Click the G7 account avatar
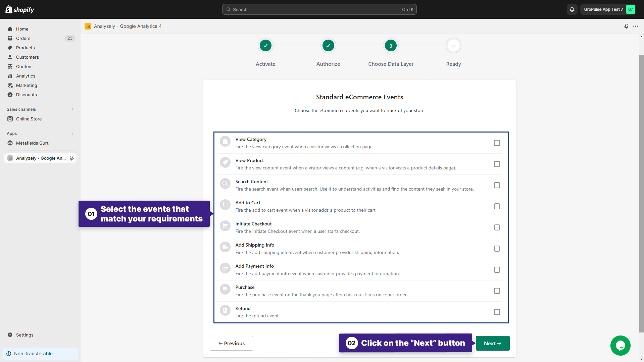The height and width of the screenshot is (362, 644). (x=631, y=9)
